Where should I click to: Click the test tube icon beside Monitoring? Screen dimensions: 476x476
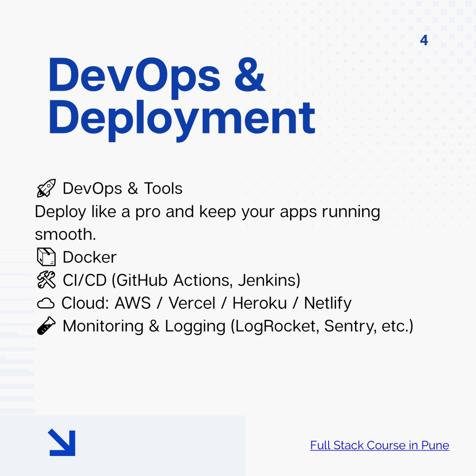coord(46,326)
